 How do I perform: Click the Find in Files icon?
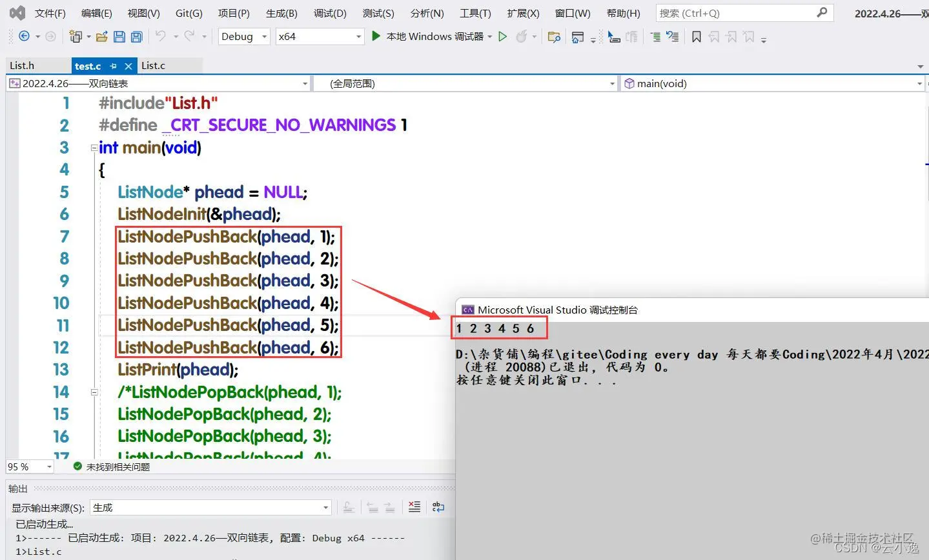[x=554, y=37]
